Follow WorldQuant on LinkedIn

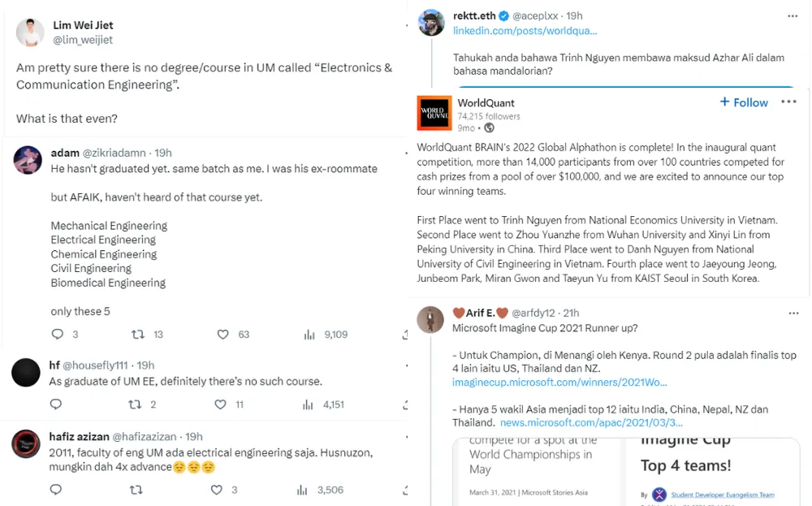[x=744, y=102]
